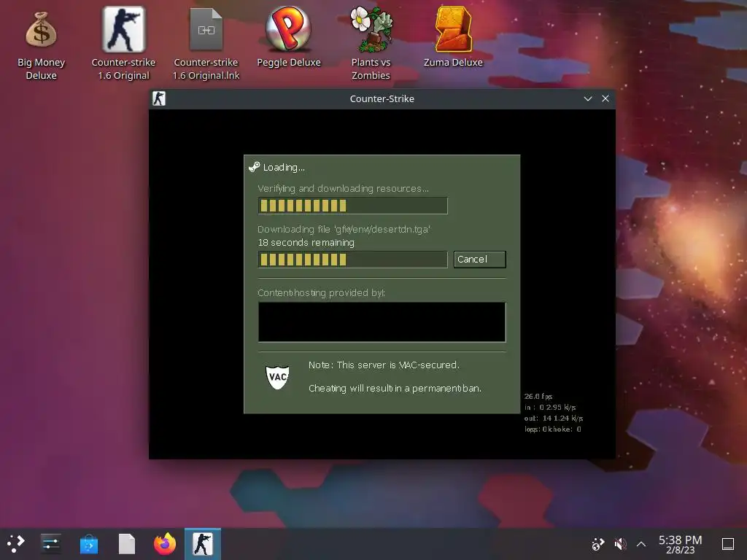Open the file manager taskbar icon

point(127,544)
